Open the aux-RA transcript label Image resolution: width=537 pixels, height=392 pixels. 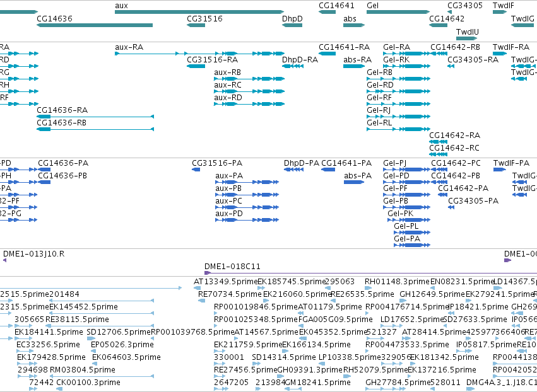[129, 47]
